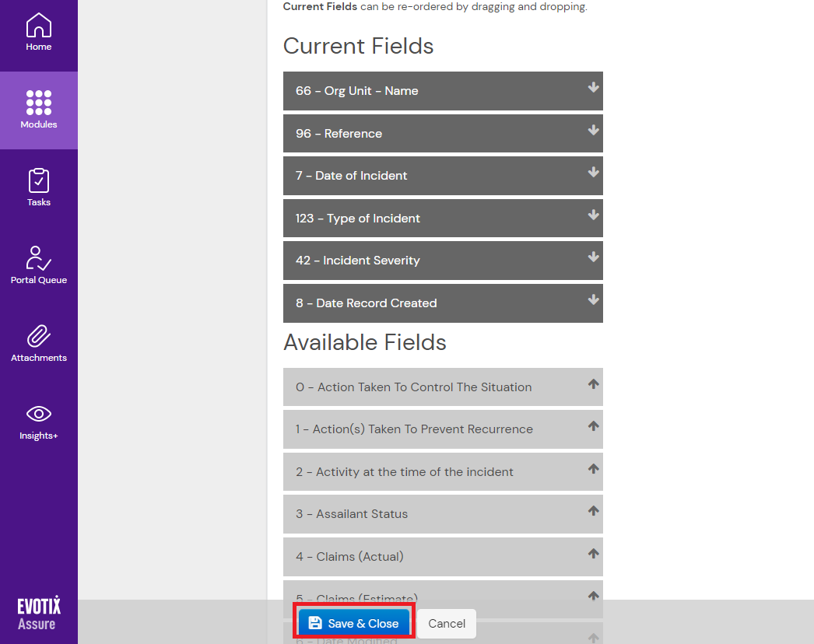The width and height of the screenshot is (814, 644).
Task: Remove Reference field with down arrow
Action: pos(593,130)
